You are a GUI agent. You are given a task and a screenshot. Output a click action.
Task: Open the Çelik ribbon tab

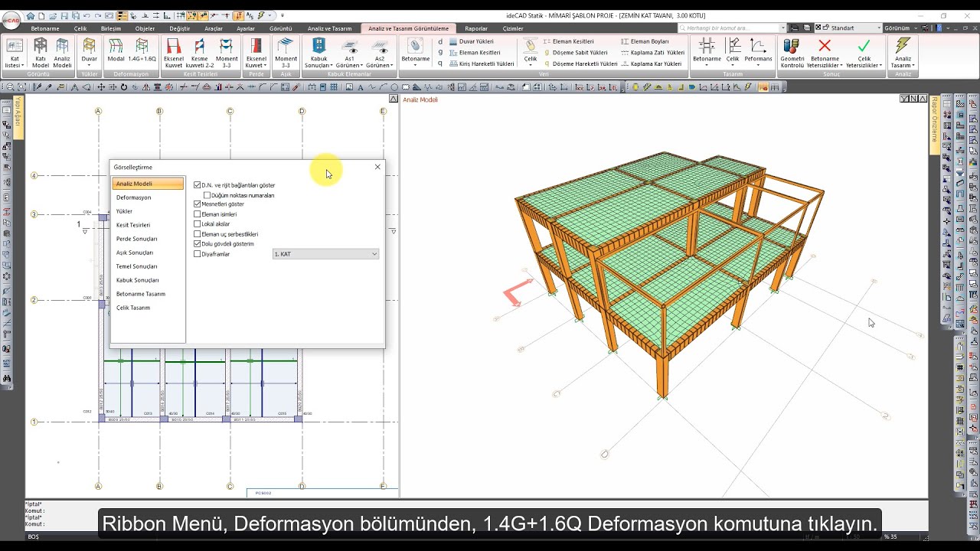(80, 28)
